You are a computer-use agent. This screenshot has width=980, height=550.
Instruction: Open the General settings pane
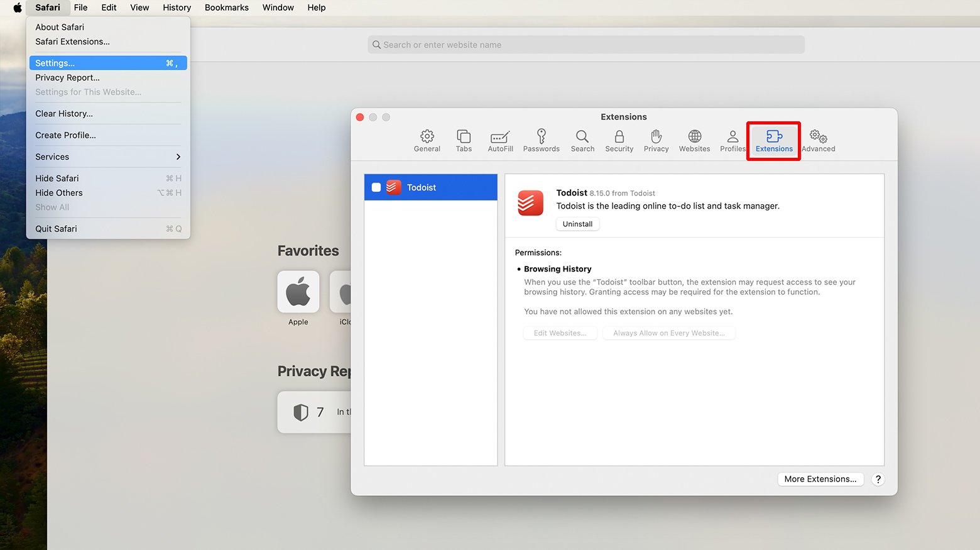(x=427, y=140)
